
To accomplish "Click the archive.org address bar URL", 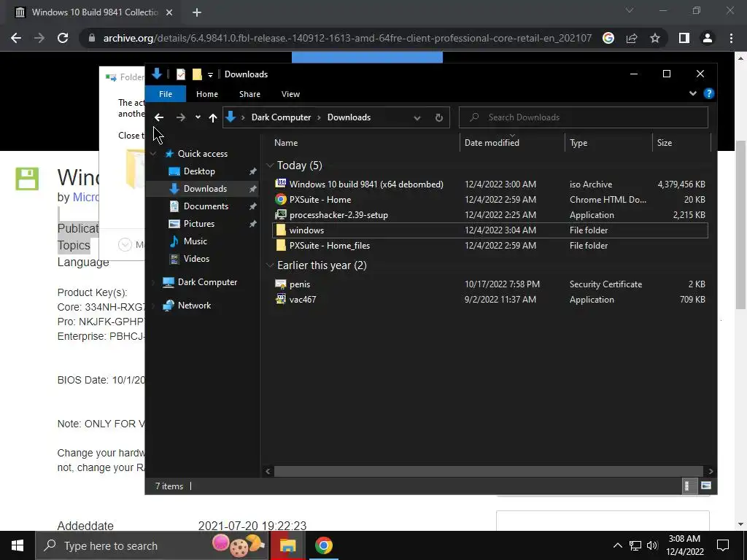I will click(x=347, y=38).
